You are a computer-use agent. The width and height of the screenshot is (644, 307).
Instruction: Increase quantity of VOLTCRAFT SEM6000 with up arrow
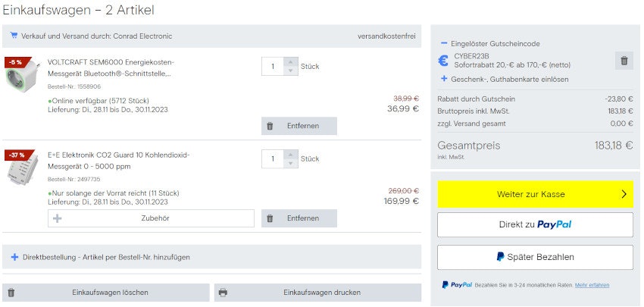pos(289,62)
